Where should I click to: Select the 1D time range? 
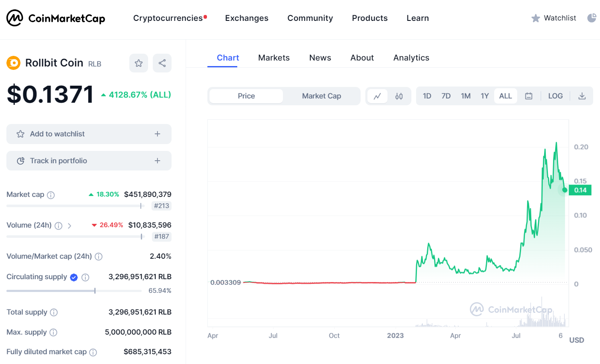click(427, 96)
